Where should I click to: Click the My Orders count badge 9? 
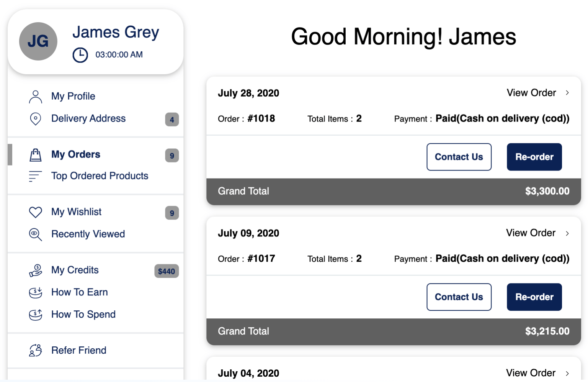[172, 156]
